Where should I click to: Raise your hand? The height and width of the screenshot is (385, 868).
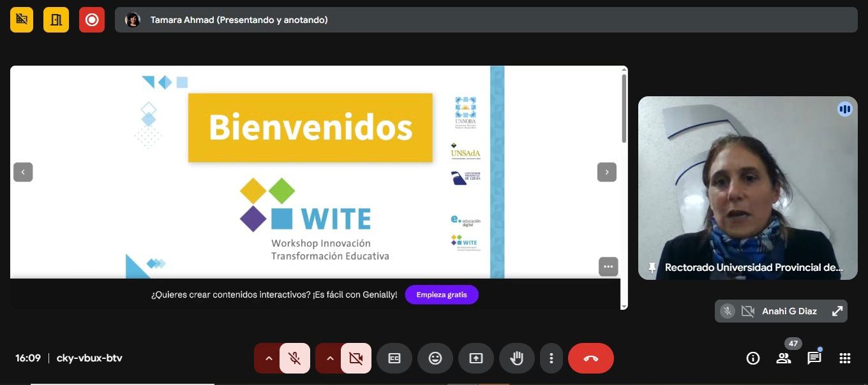517,358
